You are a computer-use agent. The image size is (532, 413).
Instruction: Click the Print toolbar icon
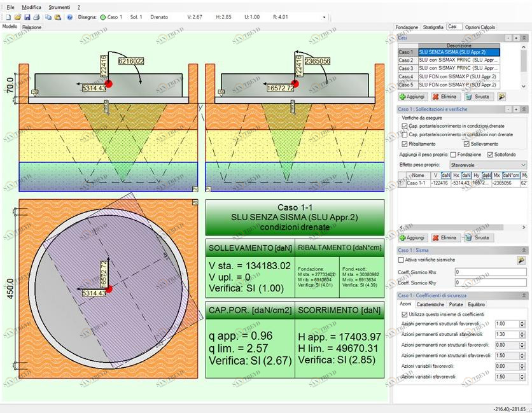point(36,17)
